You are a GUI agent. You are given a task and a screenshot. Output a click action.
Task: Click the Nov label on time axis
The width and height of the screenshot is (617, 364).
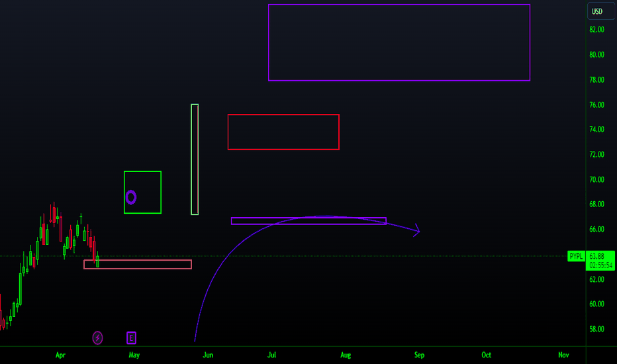(x=563, y=355)
